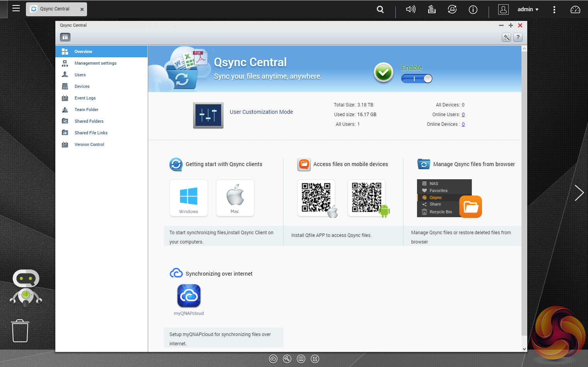Viewport: 588px width, 367px height.
Task: Open event notifications info icon
Action: coord(473,9)
